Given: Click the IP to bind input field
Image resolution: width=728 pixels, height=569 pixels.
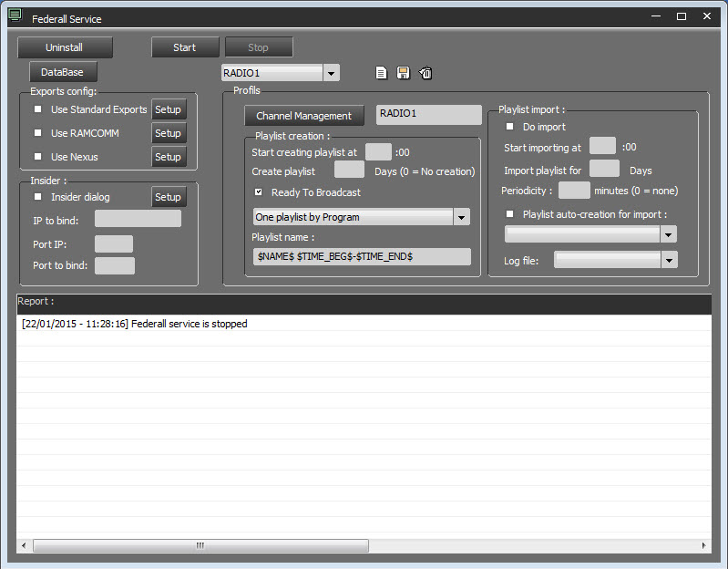Looking at the screenshot, I should click(138, 219).
